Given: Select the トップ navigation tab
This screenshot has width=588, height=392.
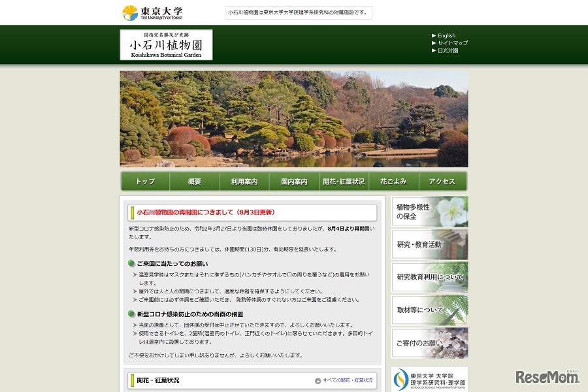Looking at the screenshot, I should (145, 181).
